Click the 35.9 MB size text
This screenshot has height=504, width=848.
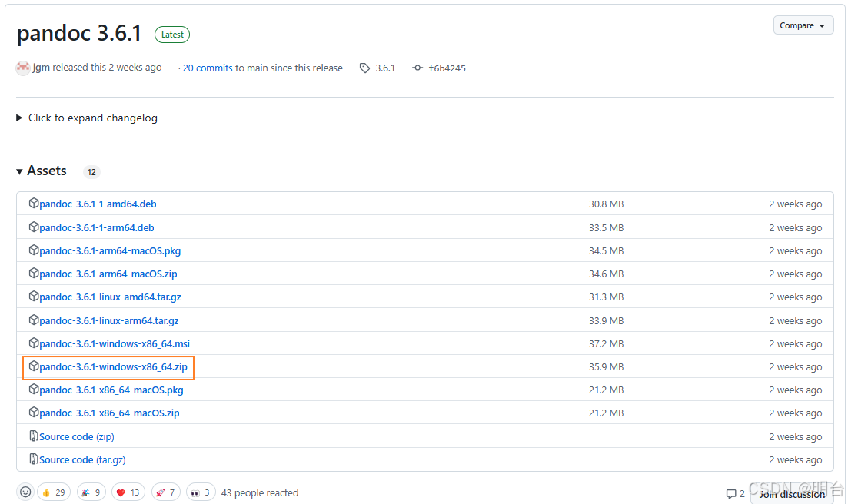click(x=607, y=367)
